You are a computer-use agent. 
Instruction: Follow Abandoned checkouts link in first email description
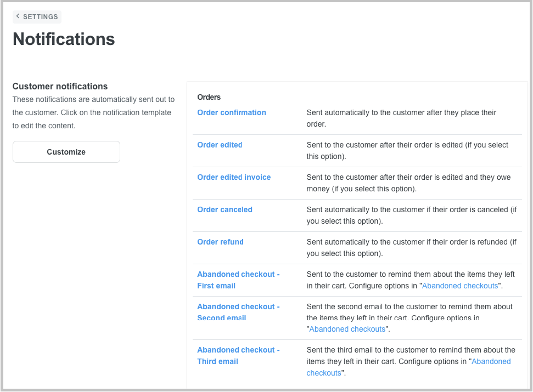pyautogui.click(x=460, y=286)
